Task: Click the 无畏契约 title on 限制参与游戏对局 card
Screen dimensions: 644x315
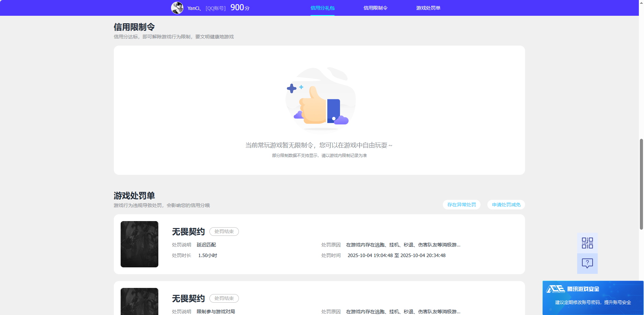Action: point(188,299)
